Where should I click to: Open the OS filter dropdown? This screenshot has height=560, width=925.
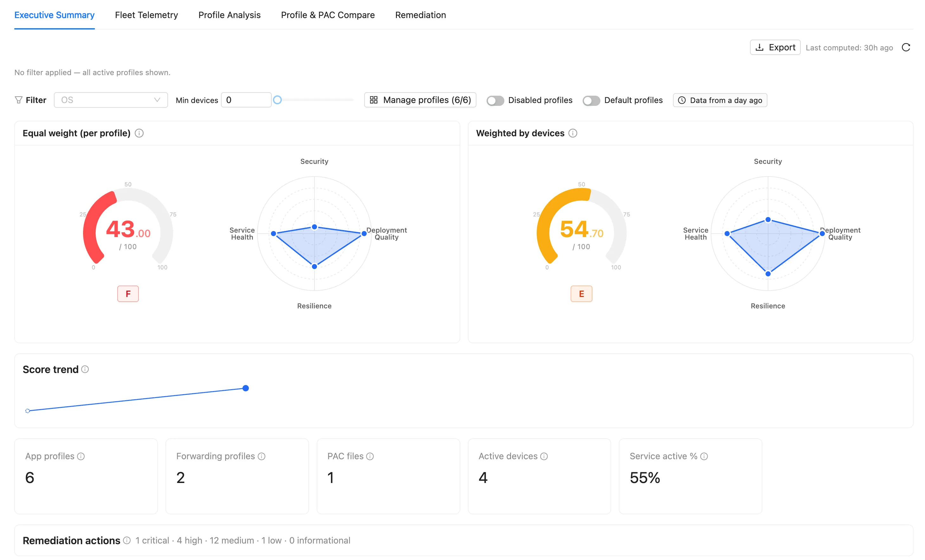click(111, 100)
